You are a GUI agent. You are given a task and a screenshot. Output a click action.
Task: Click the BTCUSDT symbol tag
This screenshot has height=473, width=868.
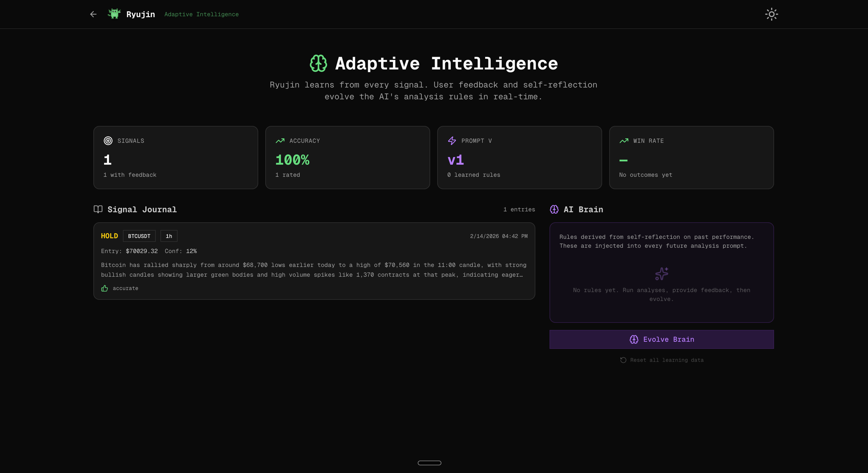coord(139,236)
